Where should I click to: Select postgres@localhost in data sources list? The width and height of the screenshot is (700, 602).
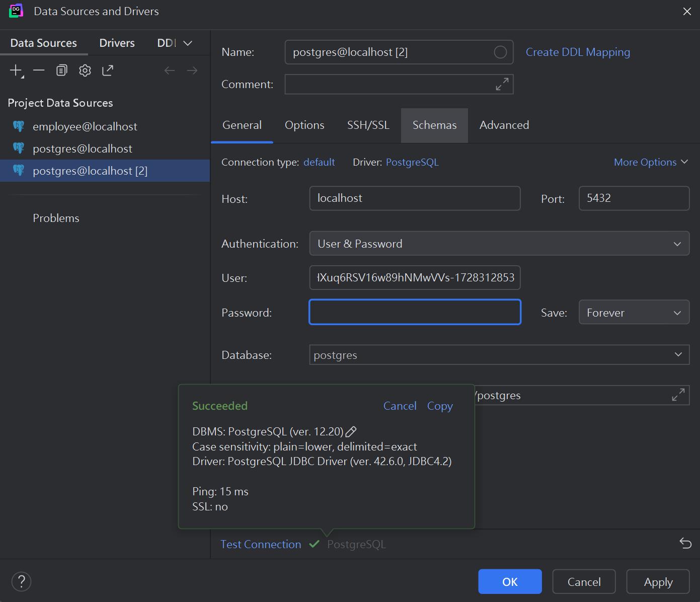tap(105, 148)
